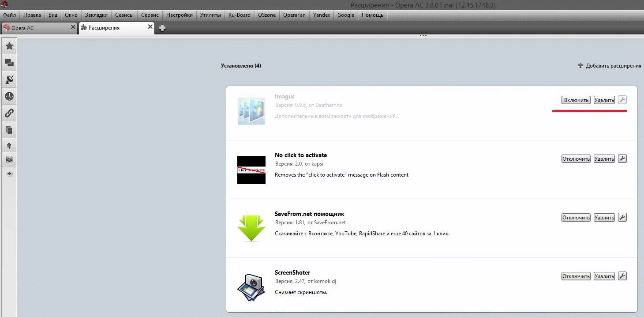The width and height of the screenshot is (644, 317).
Task: Click the plus icon beside Добавить расширения
Action: 580,65
